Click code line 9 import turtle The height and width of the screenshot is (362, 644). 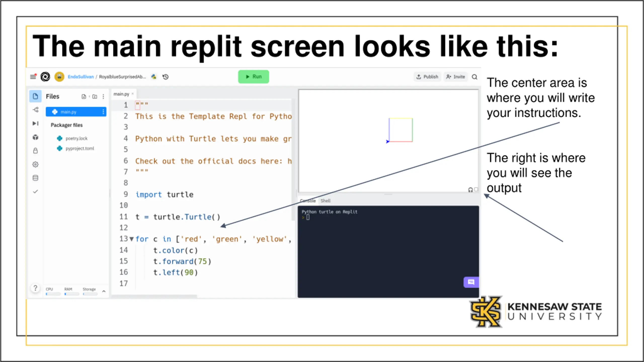165,195
